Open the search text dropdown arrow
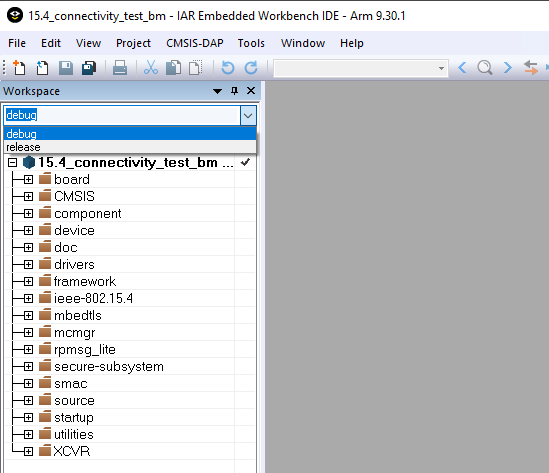Viewport: 549px width, 473px height. point(441,68)
